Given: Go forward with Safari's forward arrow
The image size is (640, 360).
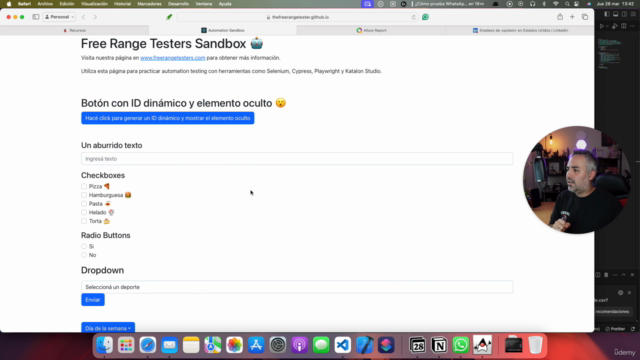Looking at the screenshot, I should coord(95,17).
